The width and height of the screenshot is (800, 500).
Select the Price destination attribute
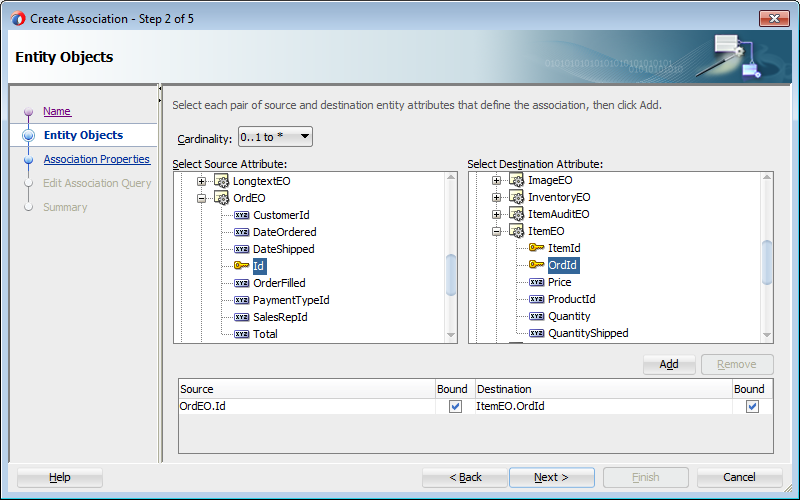[x=559, y=282]
